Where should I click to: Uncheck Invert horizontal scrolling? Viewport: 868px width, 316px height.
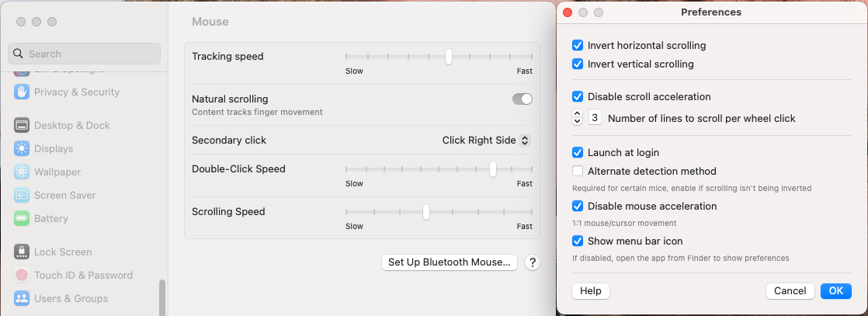click(578, 46)
